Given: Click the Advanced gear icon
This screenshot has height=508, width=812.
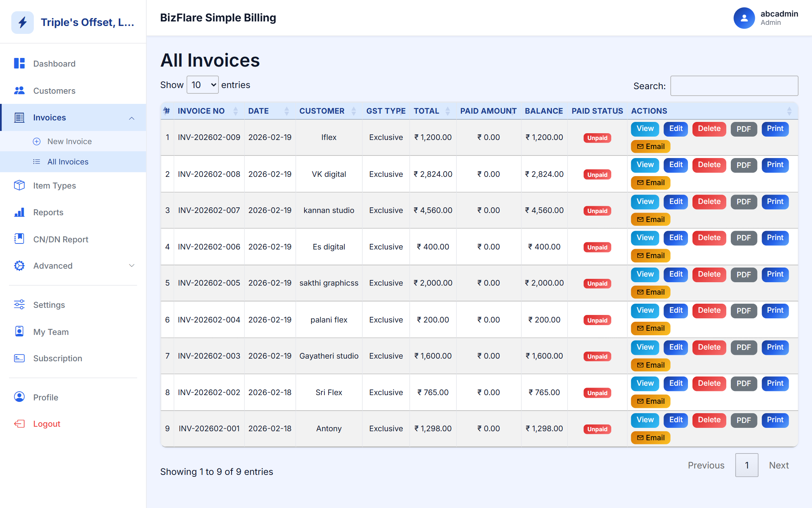Looking at the screenshot, I should 19,266.
